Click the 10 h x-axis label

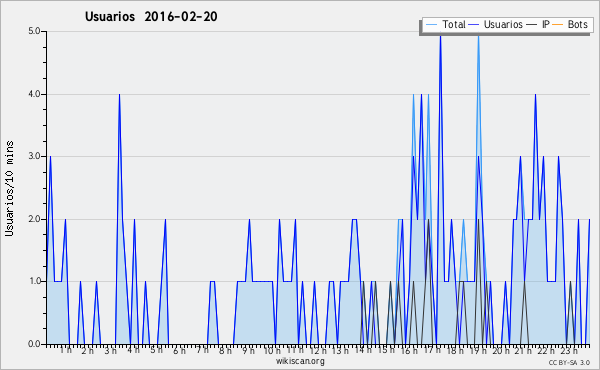coord(272,350)
